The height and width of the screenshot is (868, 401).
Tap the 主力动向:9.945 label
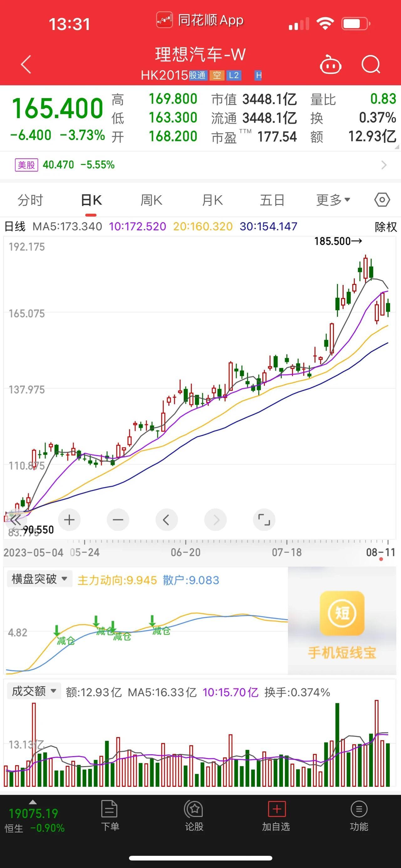coord(117,580)
